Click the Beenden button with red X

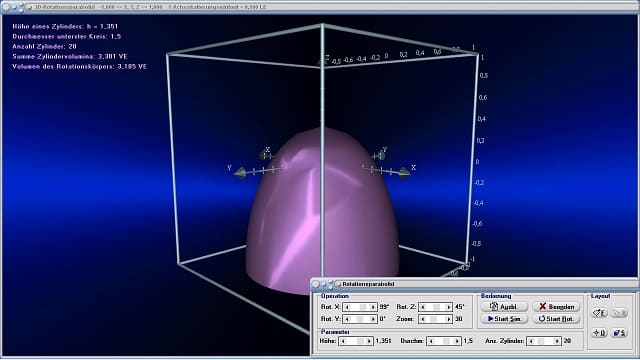click(x=557, y=307)
